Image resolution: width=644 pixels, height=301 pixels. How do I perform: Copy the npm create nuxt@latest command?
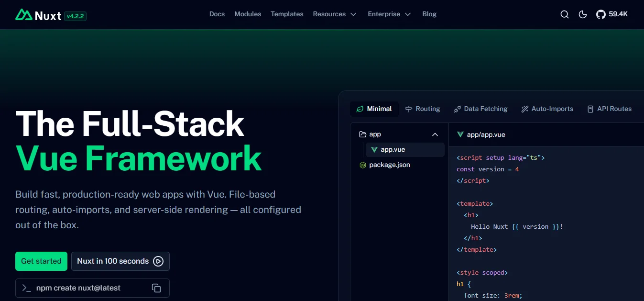pos(156,288)
